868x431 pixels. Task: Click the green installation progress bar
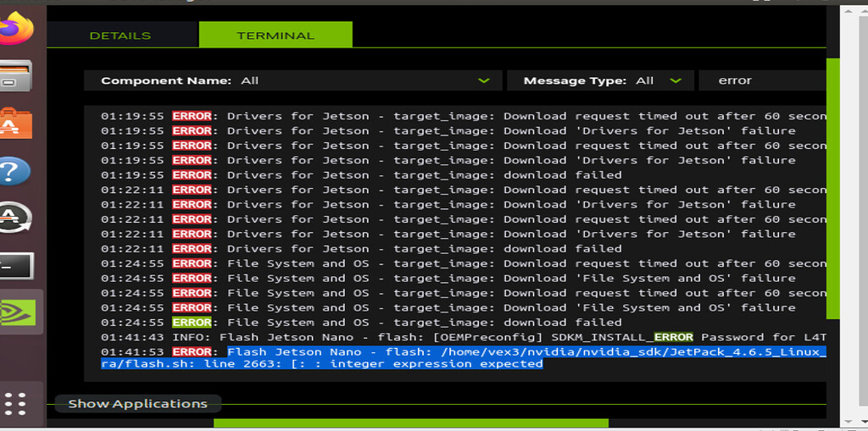410,423
